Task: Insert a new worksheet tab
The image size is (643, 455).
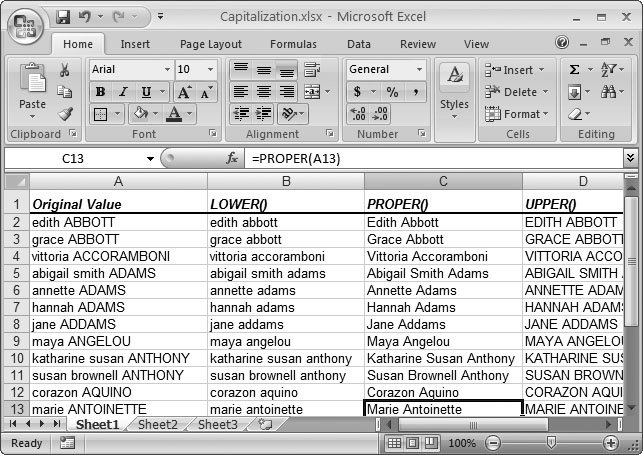Action: click(x=265, y=424)
